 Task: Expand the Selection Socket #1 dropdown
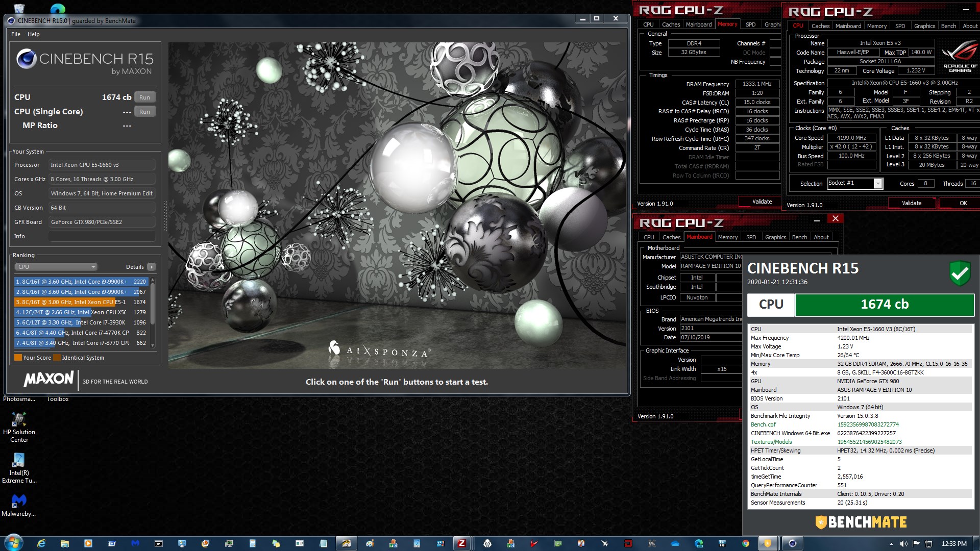tap(878, 184)
